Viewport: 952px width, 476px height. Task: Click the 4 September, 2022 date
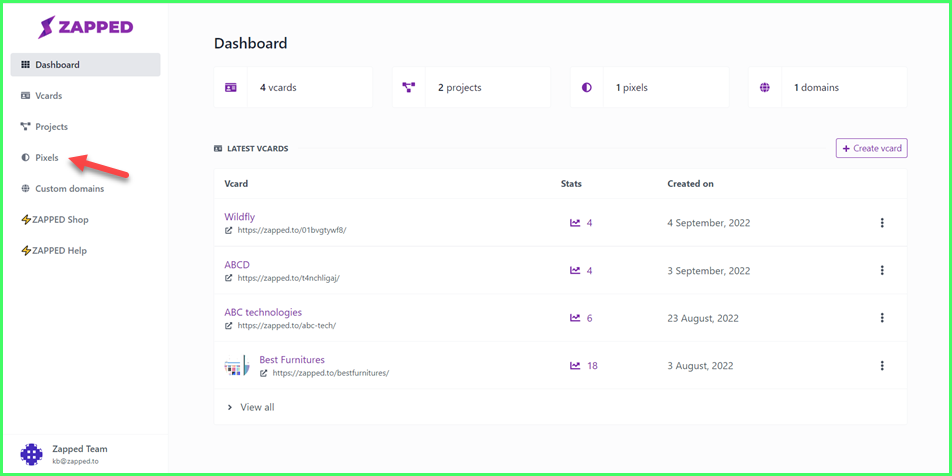coord(709,223)
